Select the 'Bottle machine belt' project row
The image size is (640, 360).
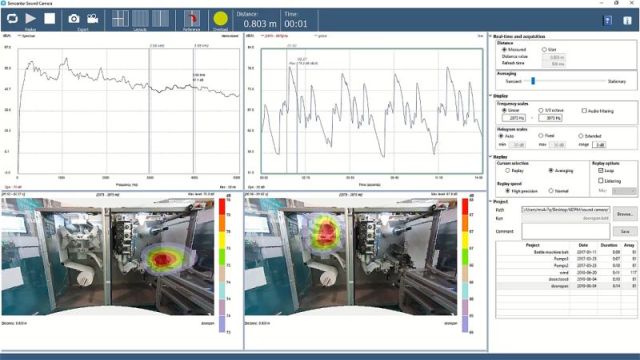click(x=566, y=252)
